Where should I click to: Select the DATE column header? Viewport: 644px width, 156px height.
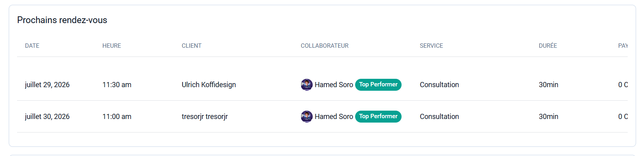click(32, 46)
